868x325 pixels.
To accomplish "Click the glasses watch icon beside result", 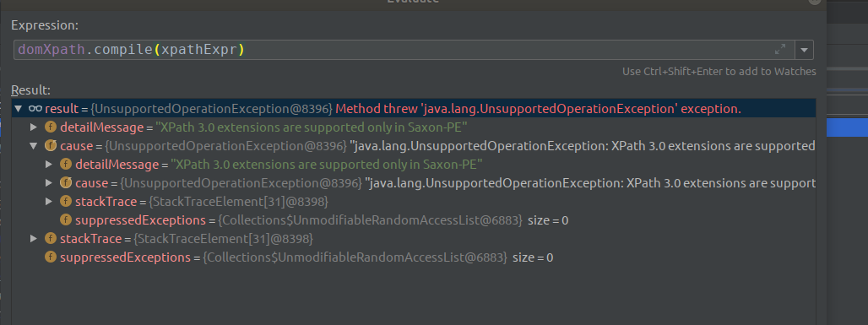I will tap(35, 109).
